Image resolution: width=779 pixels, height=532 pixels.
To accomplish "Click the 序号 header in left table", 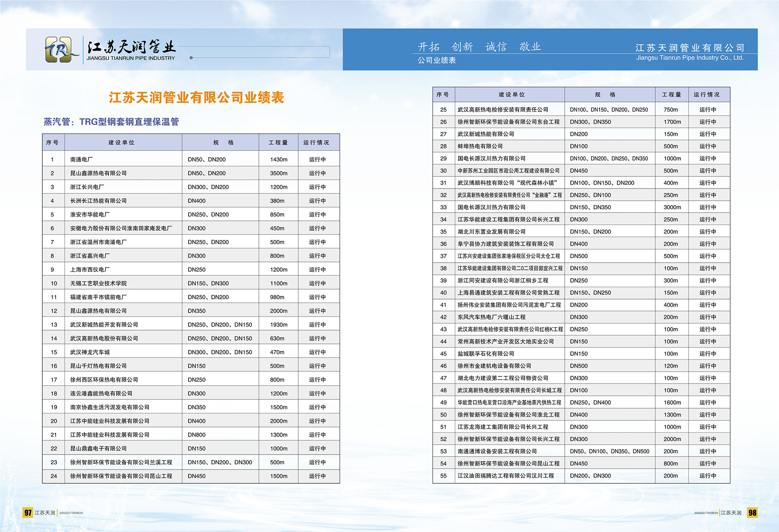I will [x=52, y=142].
